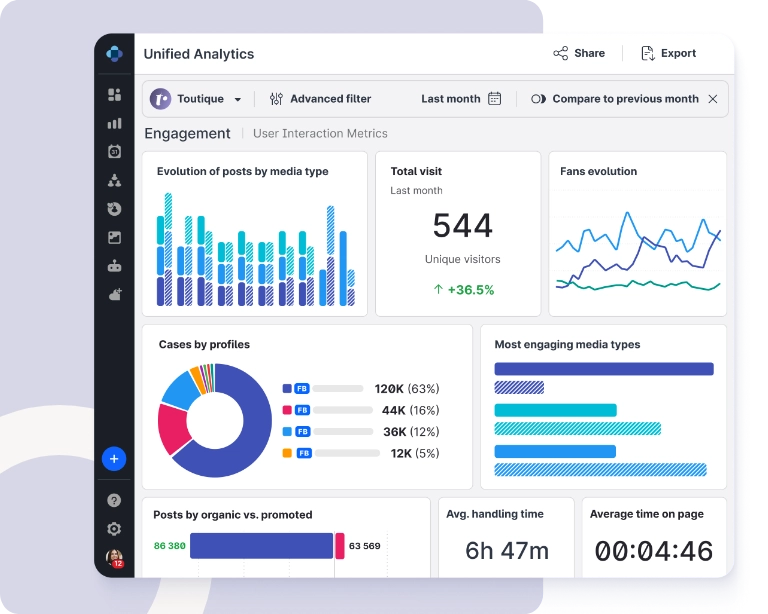The height and width of the screenshot is (614, 768).
Task: Click the orange legend swatch for 12K
Action: pyautogui.click(x=287, y=453)
